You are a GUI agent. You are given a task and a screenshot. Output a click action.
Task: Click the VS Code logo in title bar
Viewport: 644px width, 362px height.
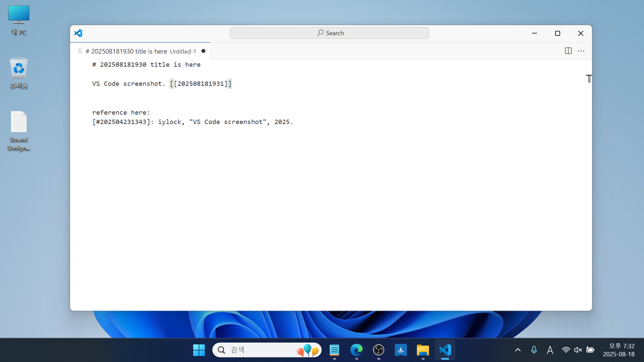78,33
